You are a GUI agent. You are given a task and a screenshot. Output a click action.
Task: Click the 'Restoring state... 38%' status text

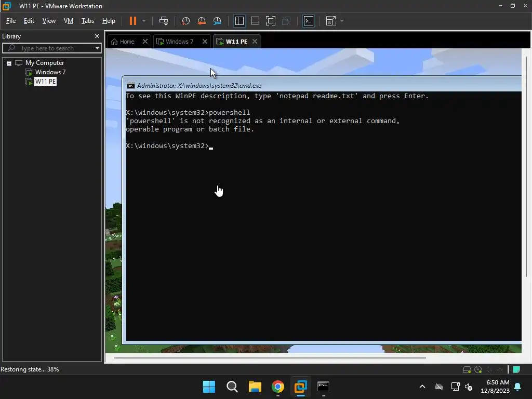[30, 369]
